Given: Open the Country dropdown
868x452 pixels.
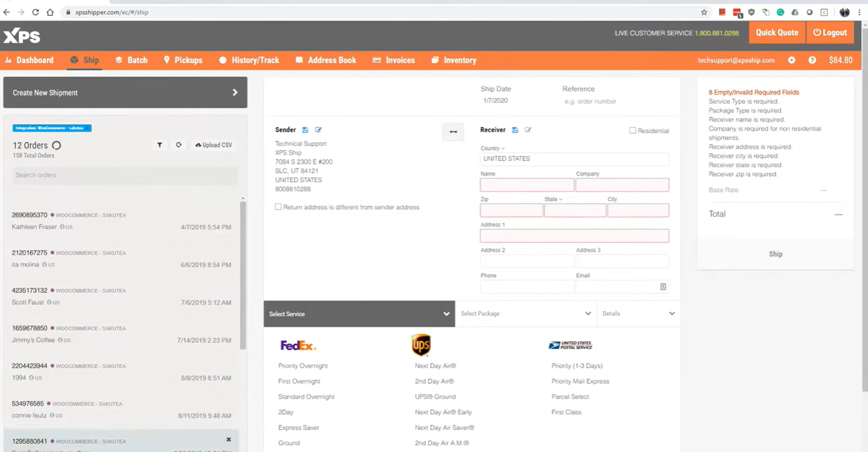Looking at the screenshot, I should [492, 149].
